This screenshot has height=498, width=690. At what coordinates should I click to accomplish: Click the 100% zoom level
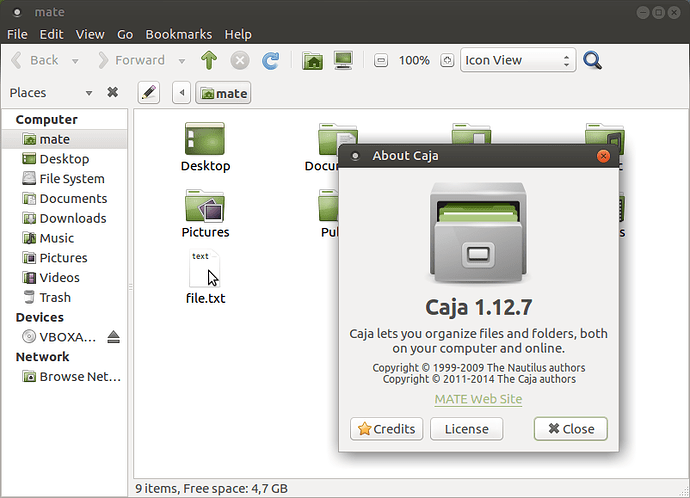pyautogui.click(x=414, y=60)
